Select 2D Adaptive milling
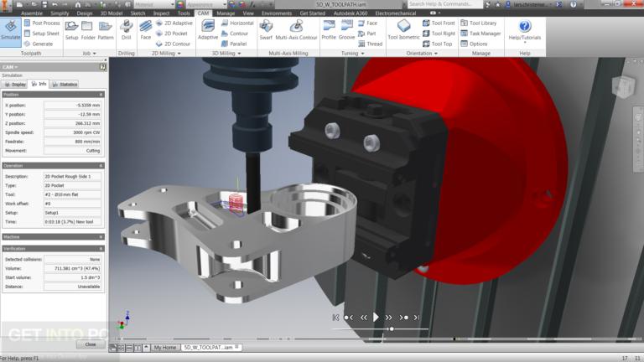This screenshot has width=644, height=362. point(174,23)
